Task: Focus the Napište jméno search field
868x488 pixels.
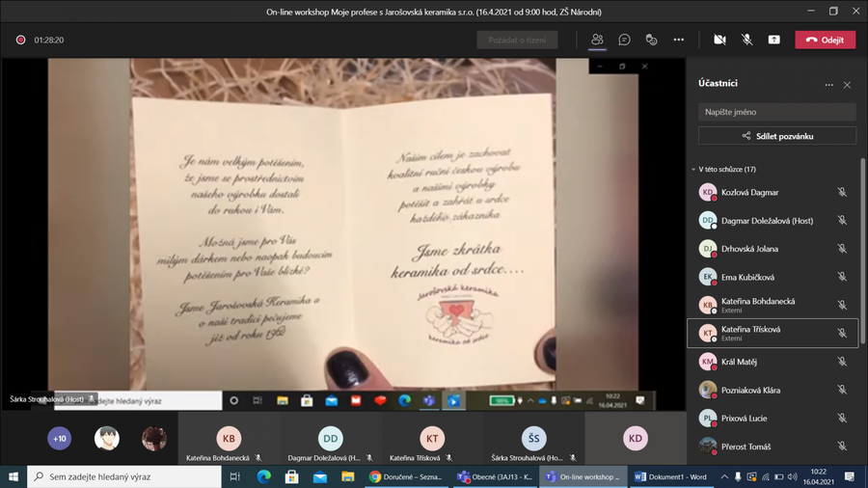Action: pos(776,112)
